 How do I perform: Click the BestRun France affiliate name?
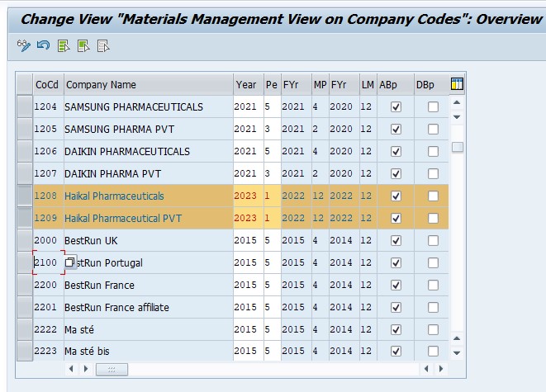tap(116, 308)
